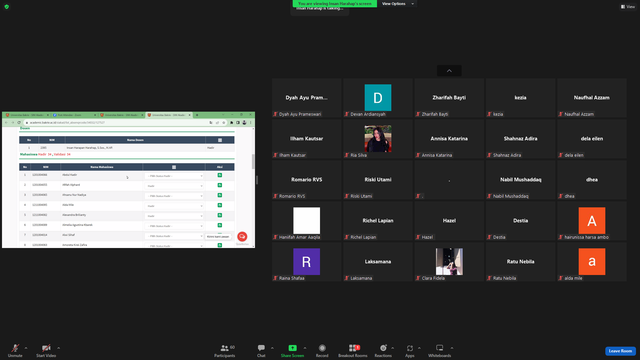
Task: Open Hadir dropdown for student row 4
Action: click(x=174, y=206)
